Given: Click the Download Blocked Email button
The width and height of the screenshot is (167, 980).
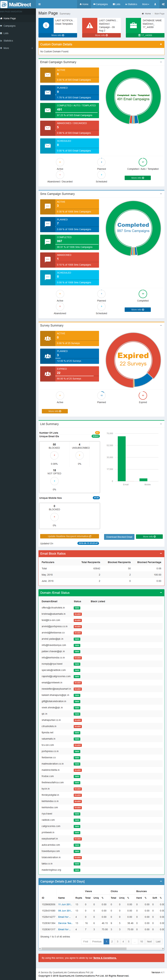Looking at the screenshot, I should (119, 537).
